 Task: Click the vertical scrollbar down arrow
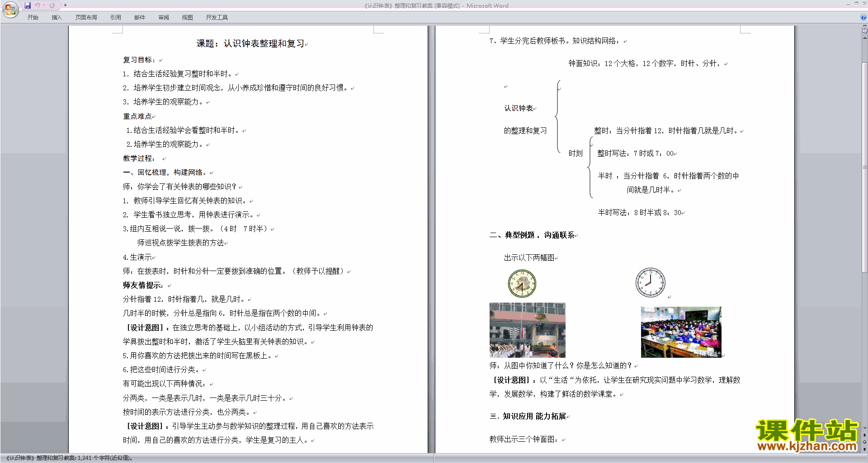pyautogui.click(x=864, y=428)
